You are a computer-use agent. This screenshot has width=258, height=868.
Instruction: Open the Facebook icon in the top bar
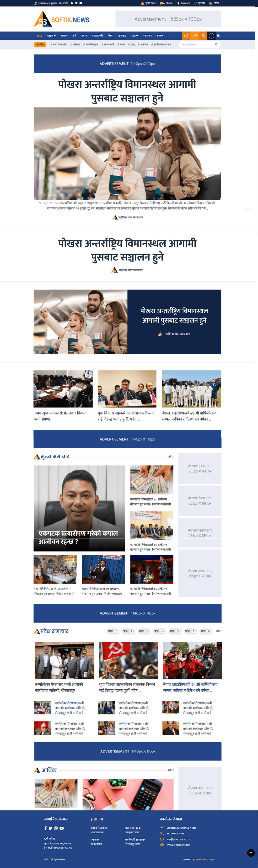pyautogui.click(x=72, y=3)
